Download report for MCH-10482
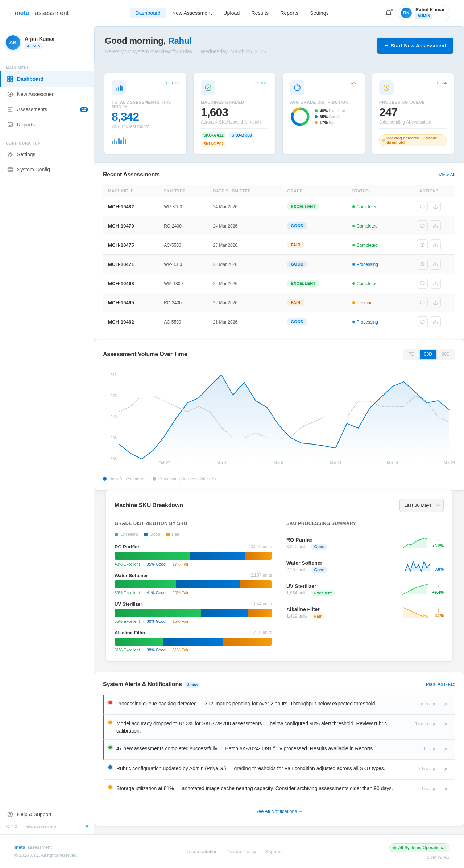Viewport: 464px width, 868px height. [x=435, y=206]
